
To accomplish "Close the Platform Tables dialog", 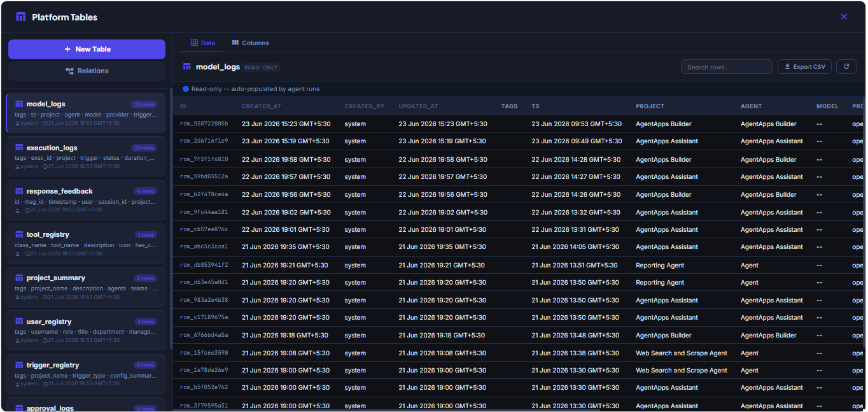I will [x=844, y=17].
